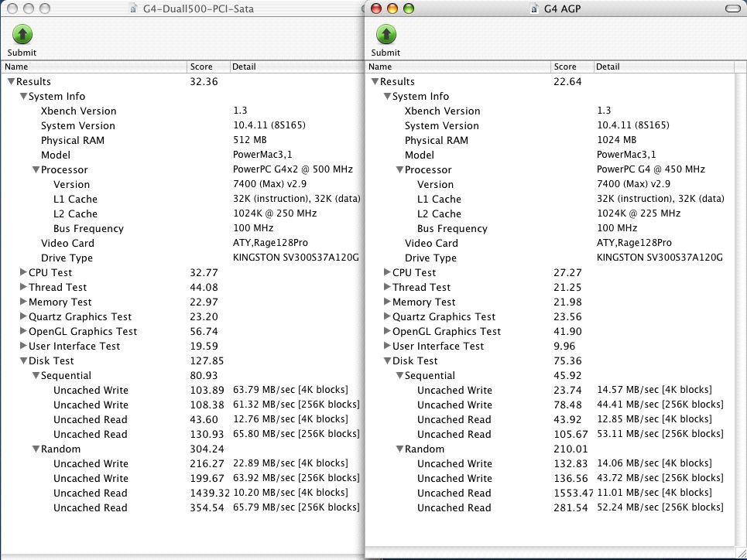Collapse Processor in G4 AGP window
747x560 pixels.
(399, 170)
